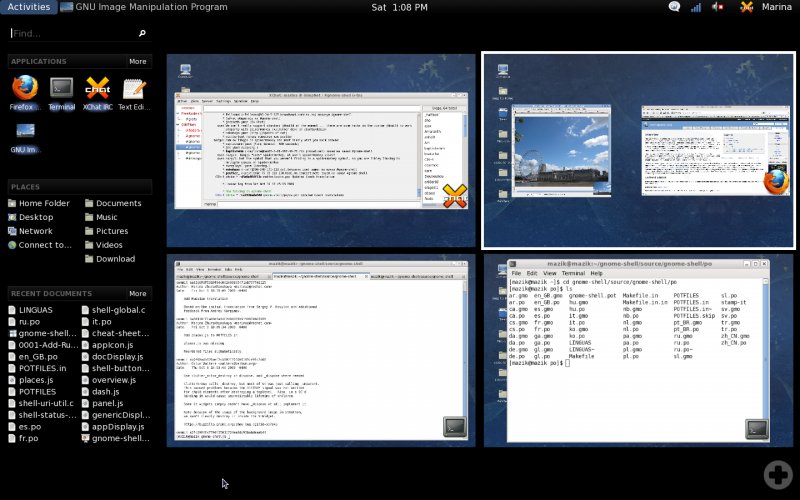Launch Firefox from the applications list
Viewport: 800px width, 500px height.
coord(25,90)
